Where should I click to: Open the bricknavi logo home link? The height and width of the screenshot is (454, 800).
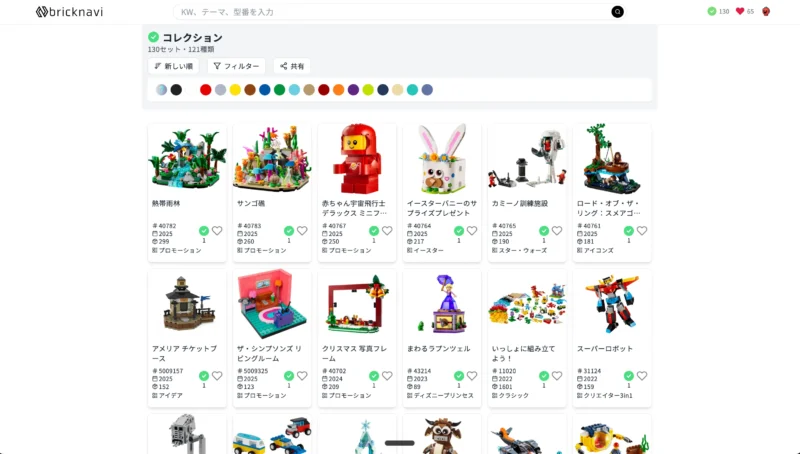(x=69, y=12)
